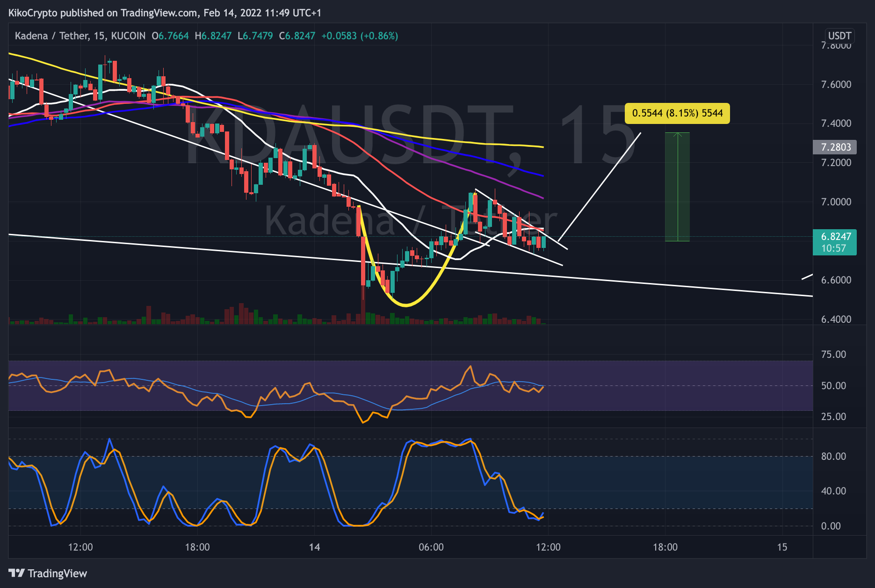
Task: Click the KikoCrypto published header text
Action: point(165,13)
